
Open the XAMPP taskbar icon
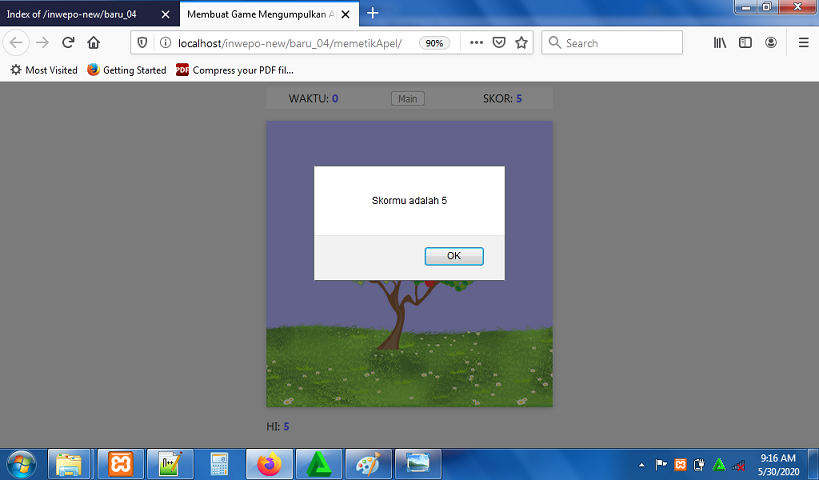(x=121, y=464)
